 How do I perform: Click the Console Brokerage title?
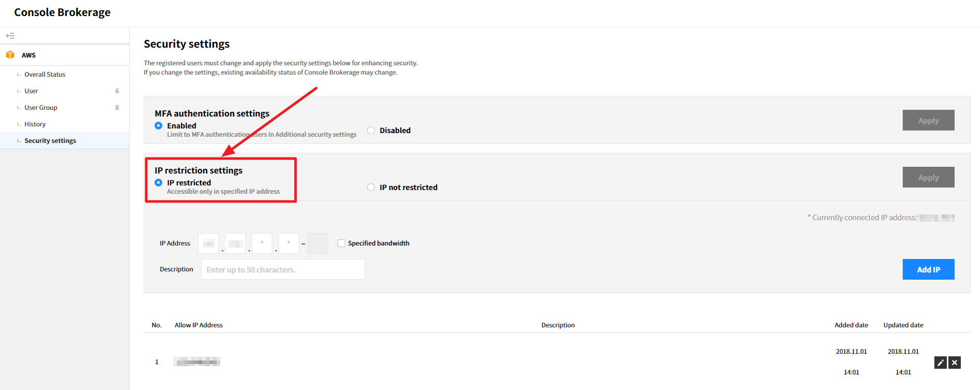62,12
